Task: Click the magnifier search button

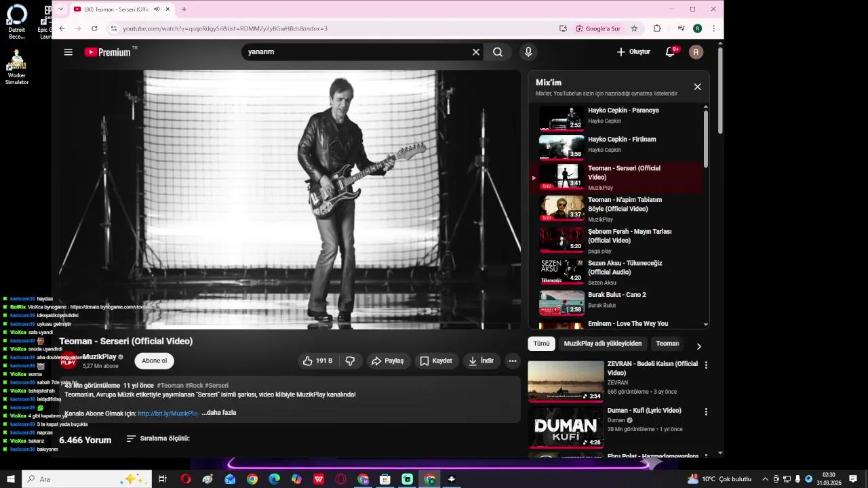Action: click(498, 52)
